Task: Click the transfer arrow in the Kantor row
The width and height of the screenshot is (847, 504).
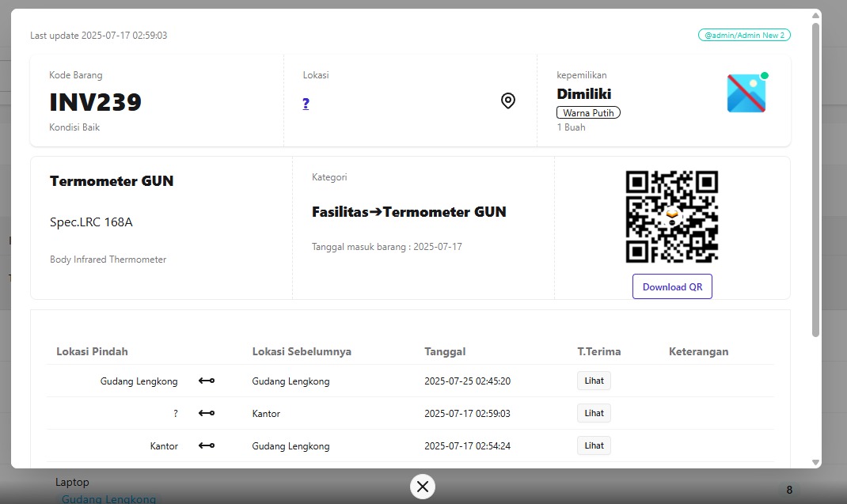Action: (x=207, y=445)
